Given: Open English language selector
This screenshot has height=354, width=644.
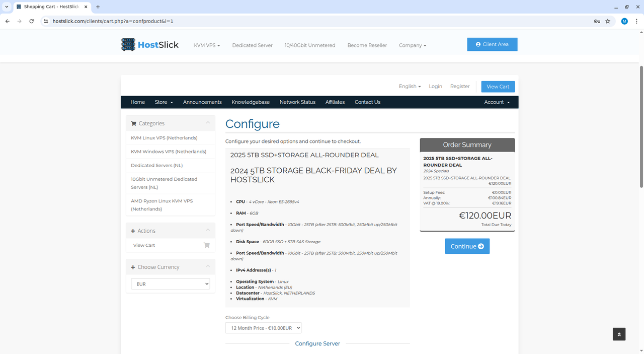Looking at the screenshot, I should coord(410,87).
